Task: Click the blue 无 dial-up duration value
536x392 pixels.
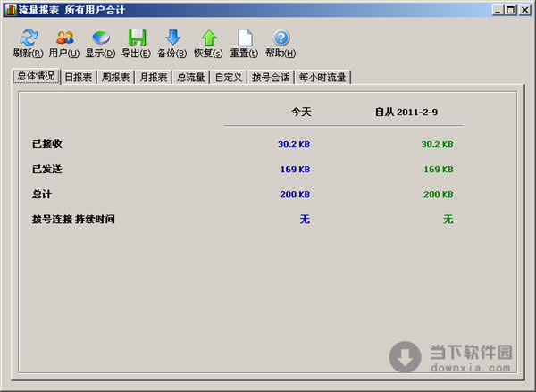Action: coord(305,219)
